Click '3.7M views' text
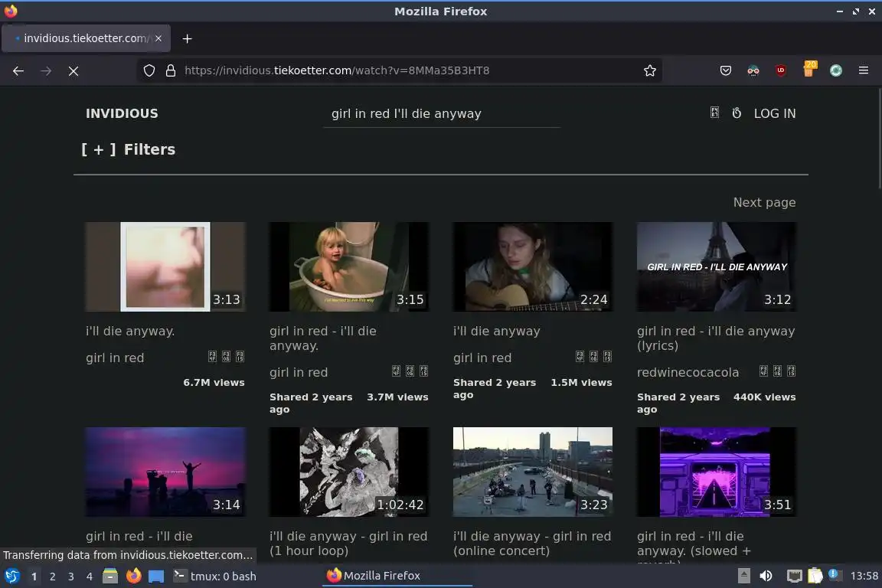This screenshot has width=882, height=588. (x=397, y=397)
